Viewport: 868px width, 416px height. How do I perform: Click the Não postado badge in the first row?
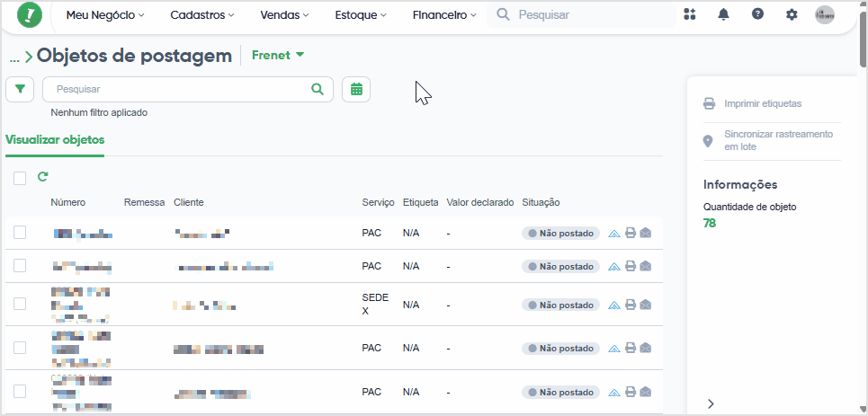point(560,234)
